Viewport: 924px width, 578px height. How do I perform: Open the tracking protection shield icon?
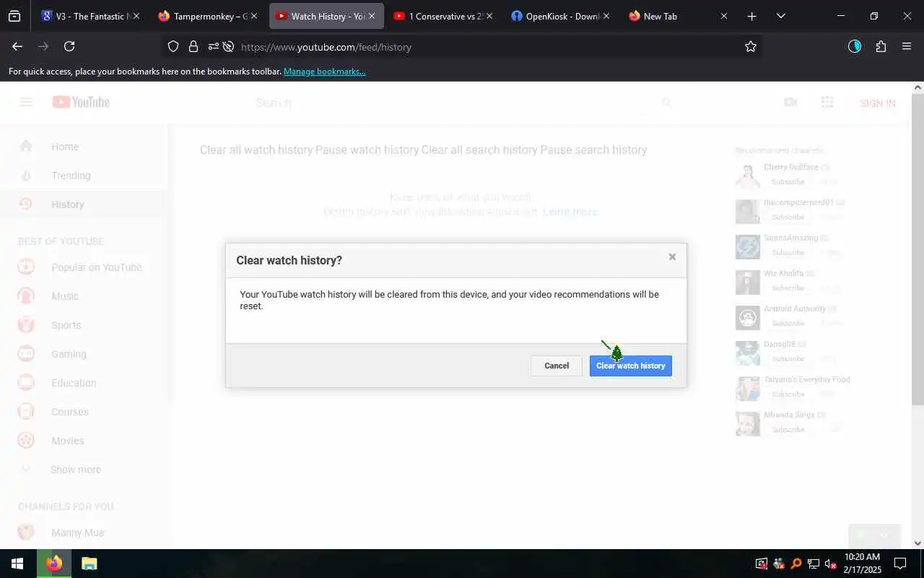point(173,47)
